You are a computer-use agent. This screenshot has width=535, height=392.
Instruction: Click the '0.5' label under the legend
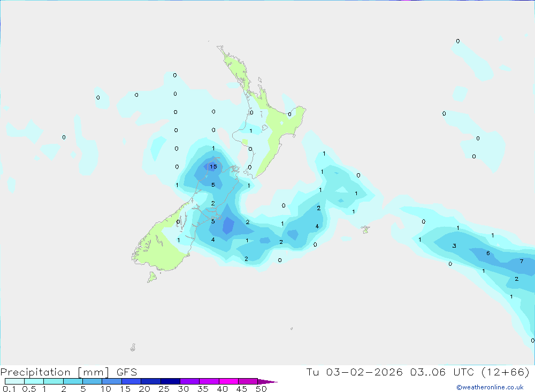[x=29, y=389]
